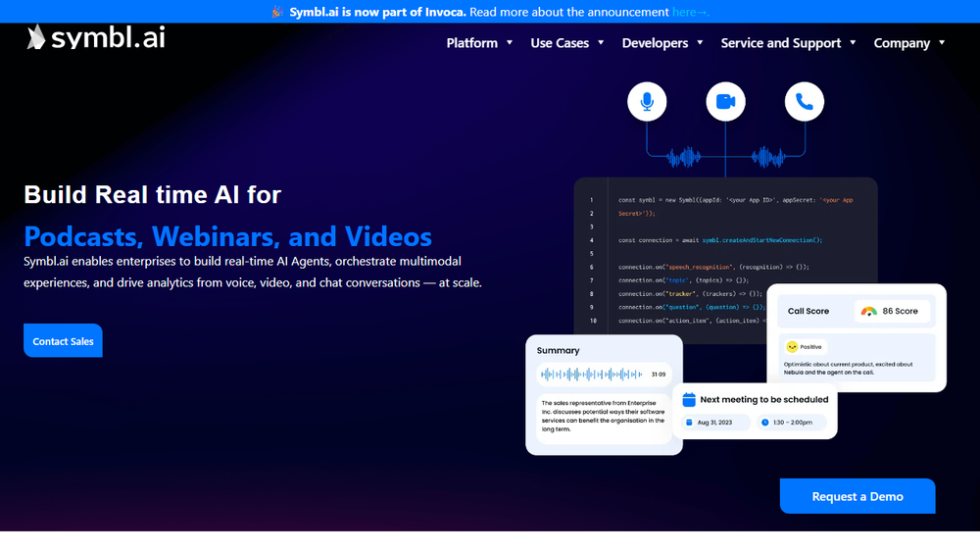Click the Contact Sales button
980x552 pixels.
[63, 340]
